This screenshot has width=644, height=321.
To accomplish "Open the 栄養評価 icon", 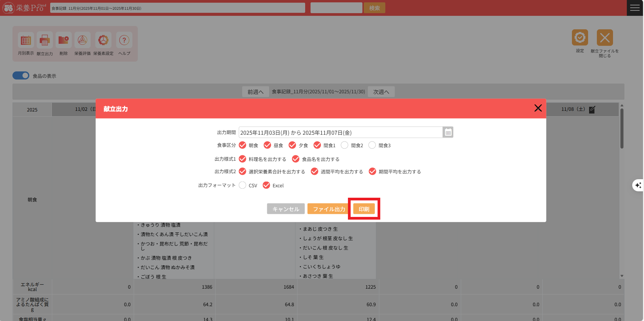I will pos(83,41).
